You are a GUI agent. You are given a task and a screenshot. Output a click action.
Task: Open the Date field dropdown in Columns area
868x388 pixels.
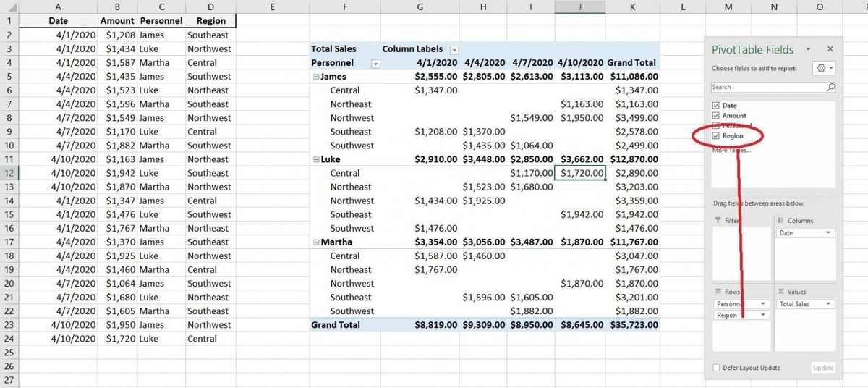[x=828, y=233]
